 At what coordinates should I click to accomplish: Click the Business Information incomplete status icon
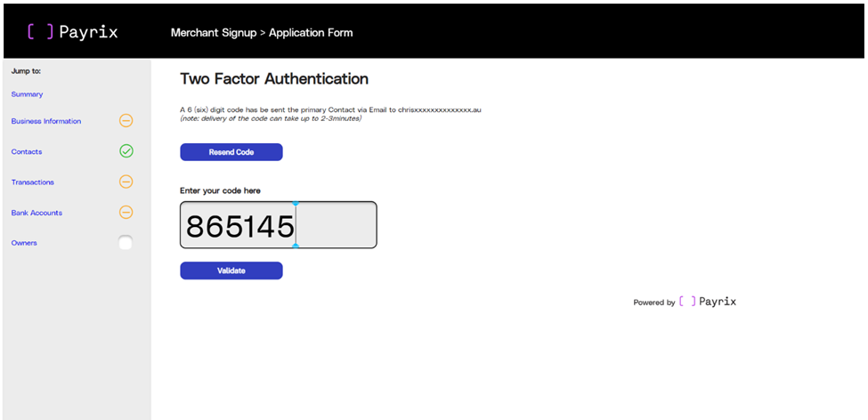click(x=126, y=121)
